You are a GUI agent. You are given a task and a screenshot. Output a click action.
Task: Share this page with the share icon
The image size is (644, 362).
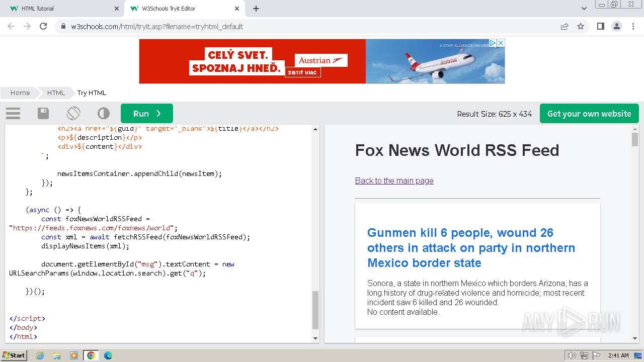pos(565,26)
